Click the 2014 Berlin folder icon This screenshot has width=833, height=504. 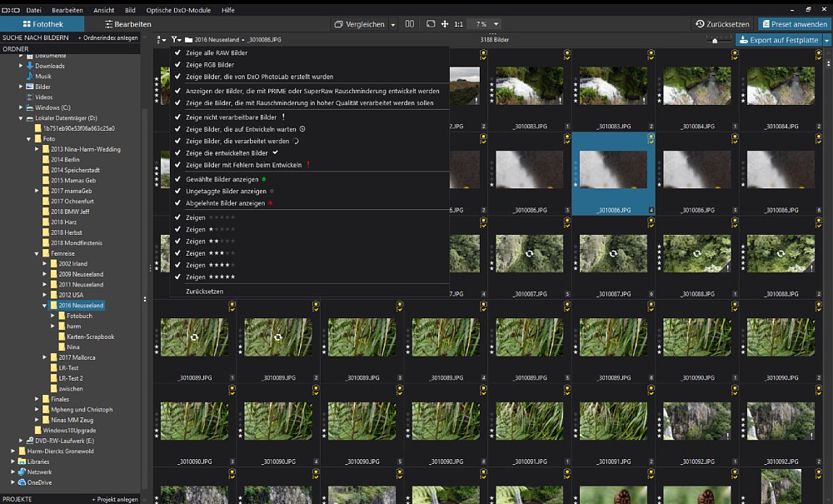coord(46,159)
